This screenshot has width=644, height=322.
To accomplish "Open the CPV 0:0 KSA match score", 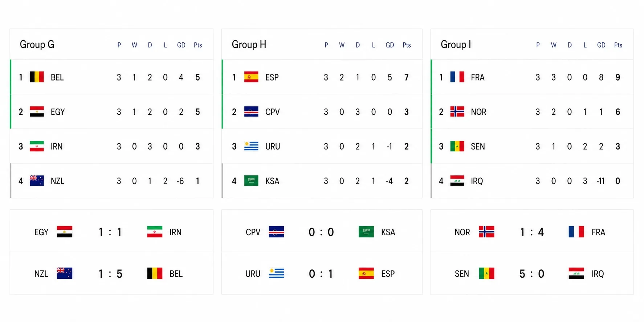I will tap(322, 231).
